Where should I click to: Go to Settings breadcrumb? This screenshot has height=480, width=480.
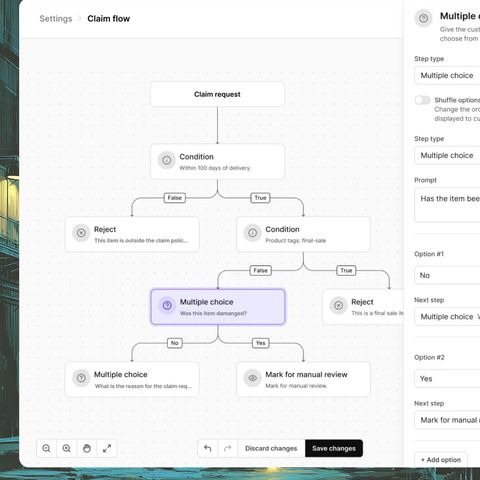pyautogui.click(x=56, y=19)
